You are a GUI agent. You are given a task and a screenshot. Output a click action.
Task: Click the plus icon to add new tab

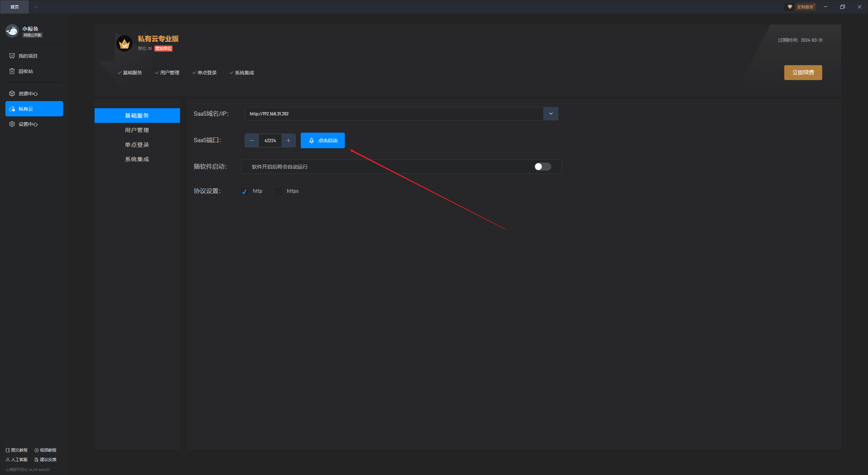click(x=36, y=7)
